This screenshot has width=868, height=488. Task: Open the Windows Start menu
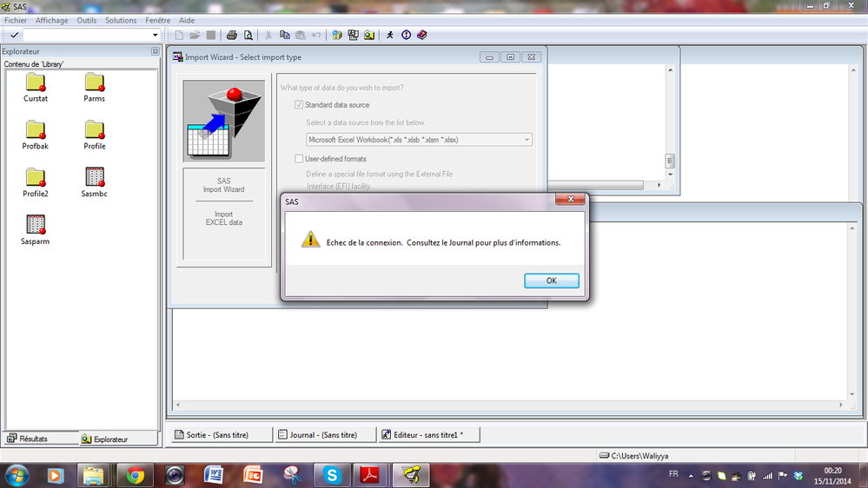tap(16, 475)
